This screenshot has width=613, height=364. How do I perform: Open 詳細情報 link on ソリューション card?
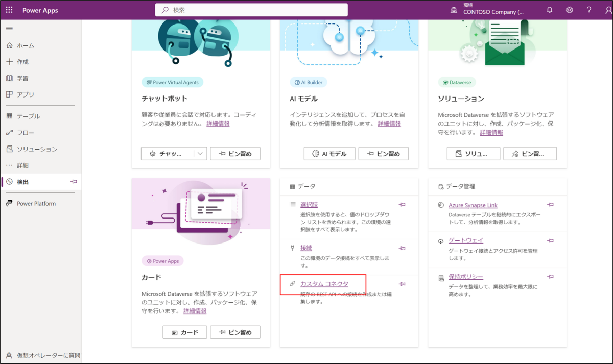point(491,133)
